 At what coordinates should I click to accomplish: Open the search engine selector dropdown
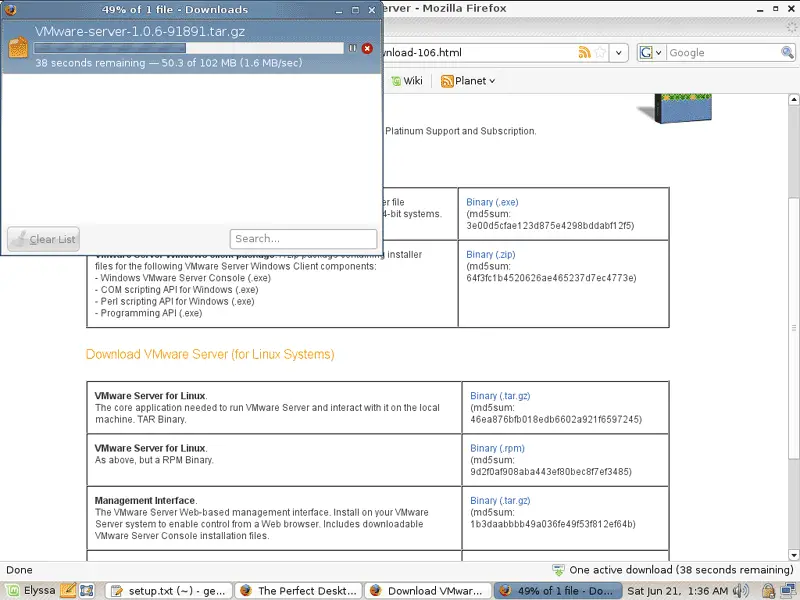click(652, 53)
